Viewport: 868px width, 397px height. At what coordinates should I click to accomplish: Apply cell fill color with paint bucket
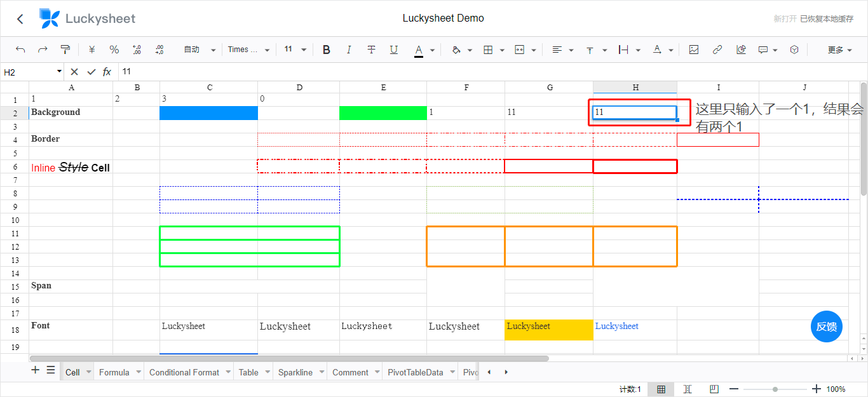click(456, 50)
